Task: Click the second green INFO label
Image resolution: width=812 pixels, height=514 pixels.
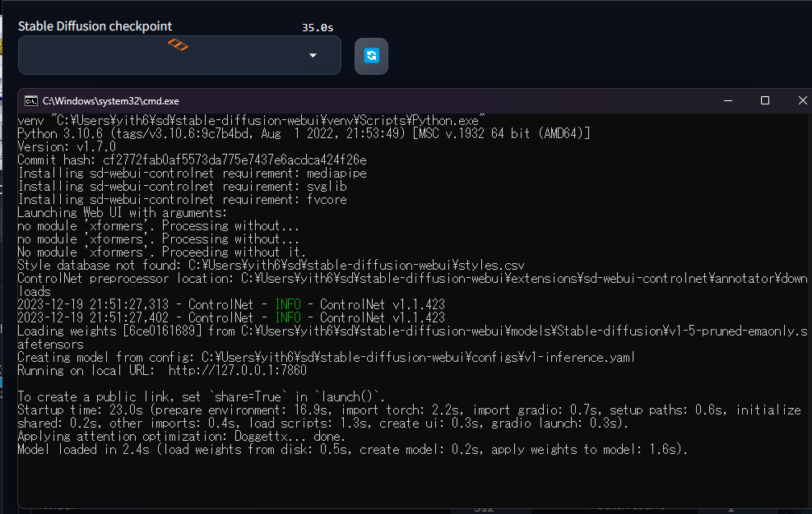Action: (288, 317)
